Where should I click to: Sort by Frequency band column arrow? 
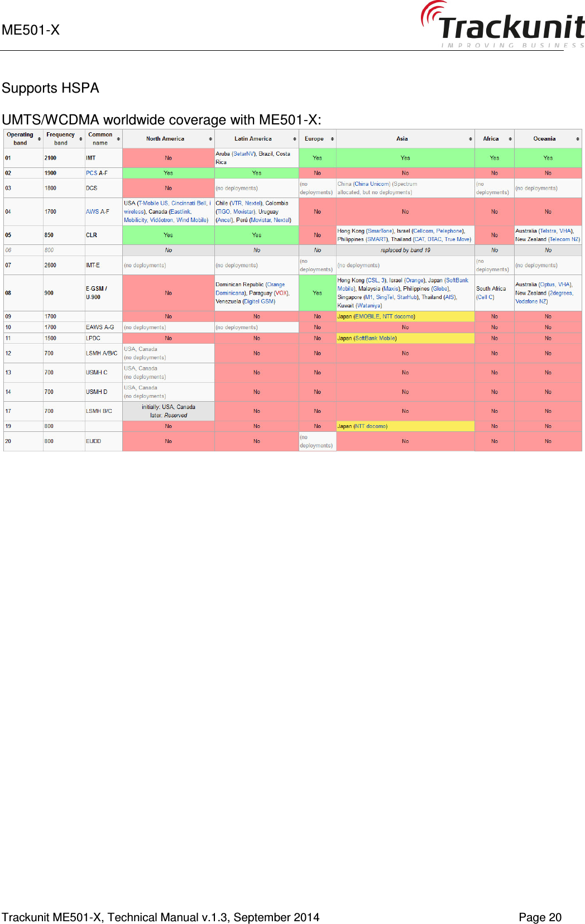pos(81,139)
